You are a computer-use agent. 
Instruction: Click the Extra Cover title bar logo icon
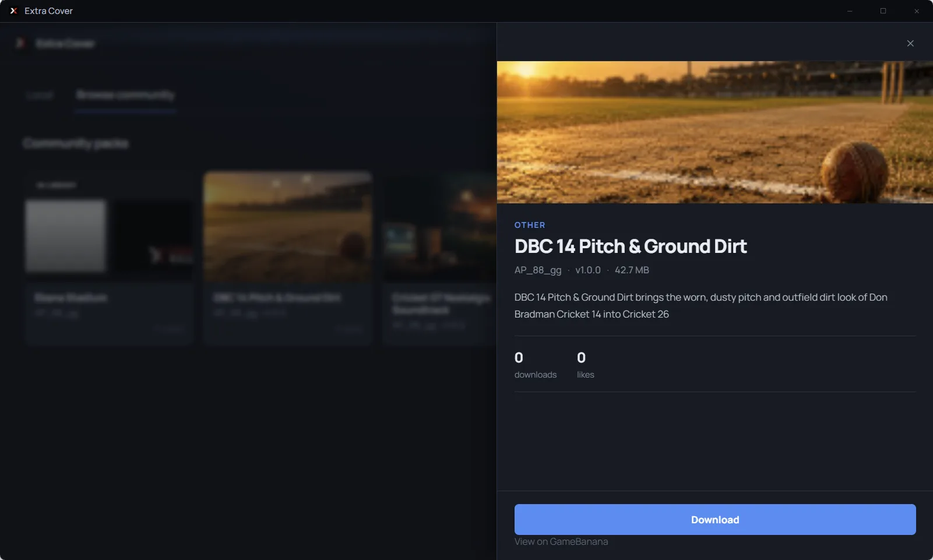pos(14,10)
